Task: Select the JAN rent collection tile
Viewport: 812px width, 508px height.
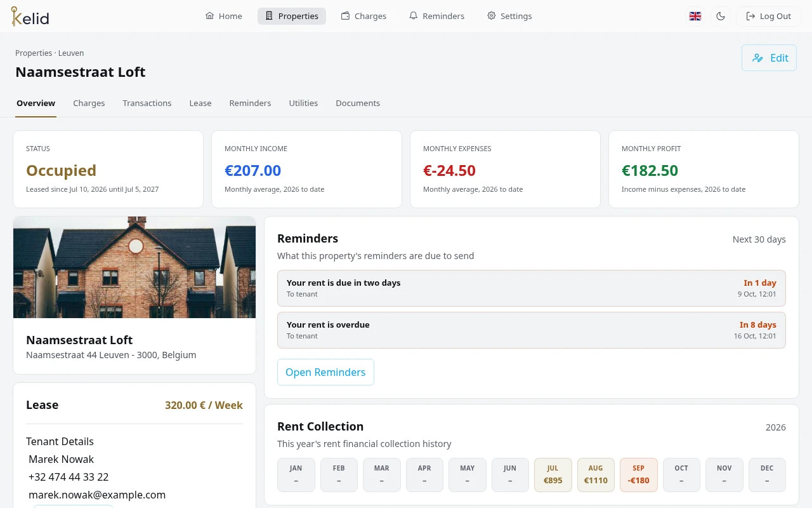Action: pos(296,475)
